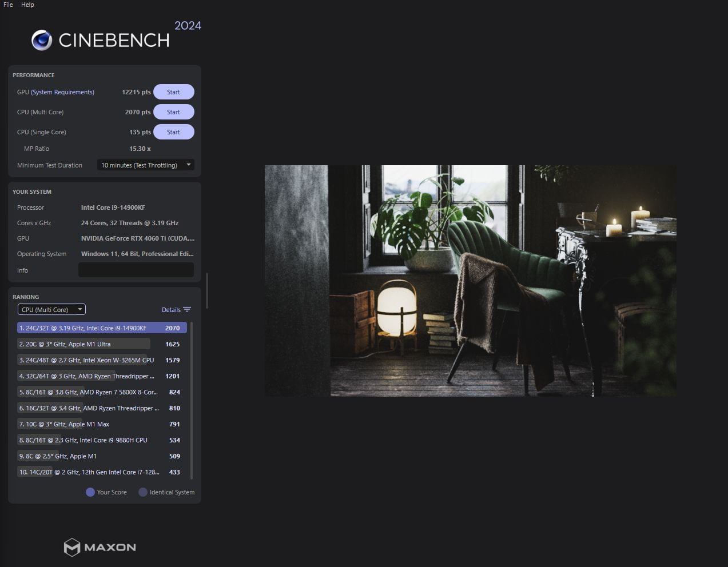Open the CPU (Multi Core) ranking dropdown
Screen dimensions: 728x567
pyautogui.click(x=51, y=309)
